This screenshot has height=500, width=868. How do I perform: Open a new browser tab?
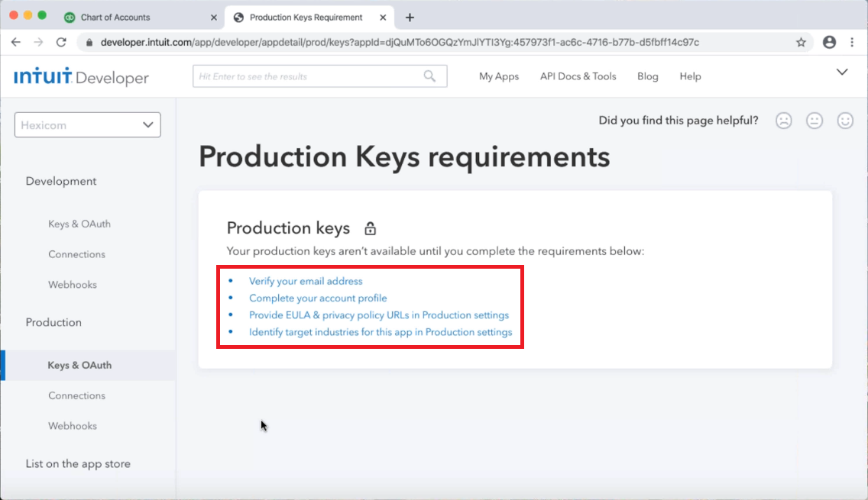410,18
